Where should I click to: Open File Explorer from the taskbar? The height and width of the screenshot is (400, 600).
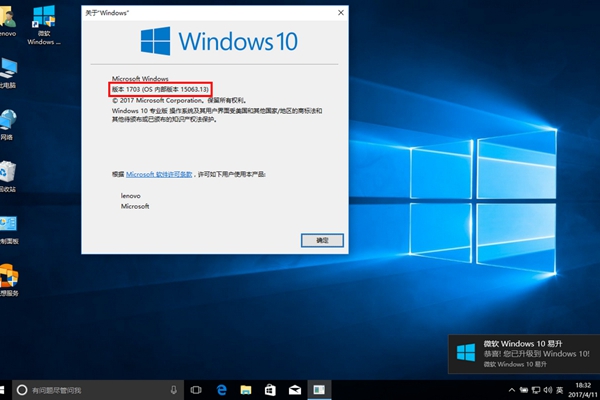(x=246, y=390)
